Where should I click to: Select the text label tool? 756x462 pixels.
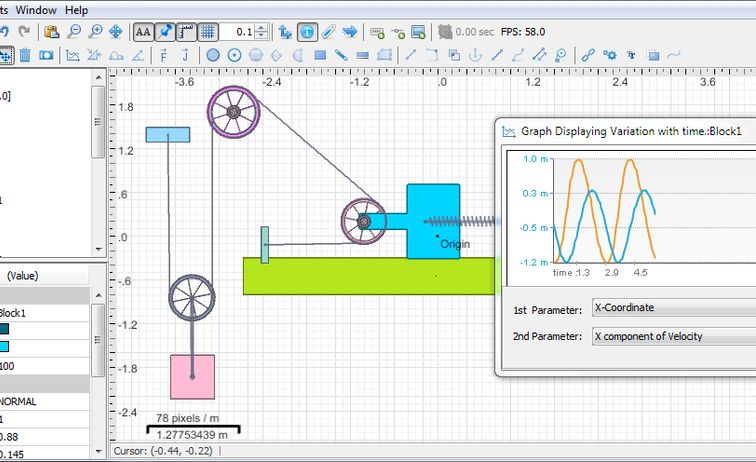631,55
